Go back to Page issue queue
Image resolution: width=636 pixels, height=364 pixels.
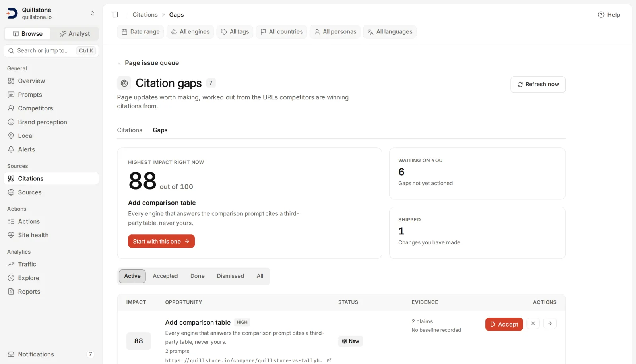click(x=148, y=63)
